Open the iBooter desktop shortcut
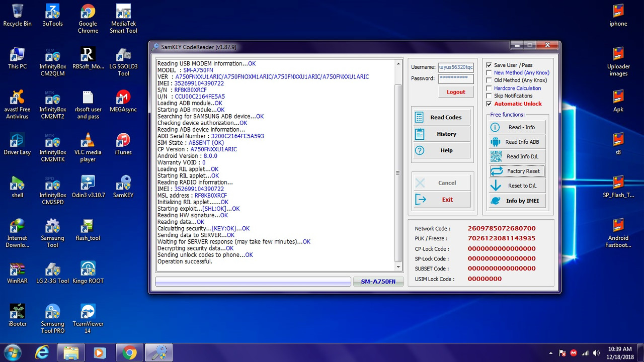This screenshot has height=362, width=644. pos(17,315)
